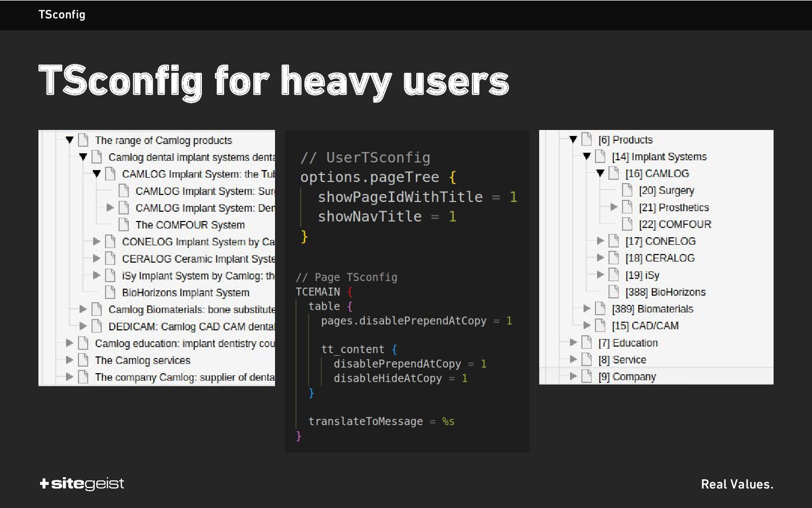Viewport: 812px width, 508px height.
Task: Click 'TSconfig' header label
Action: coord(62,15)
